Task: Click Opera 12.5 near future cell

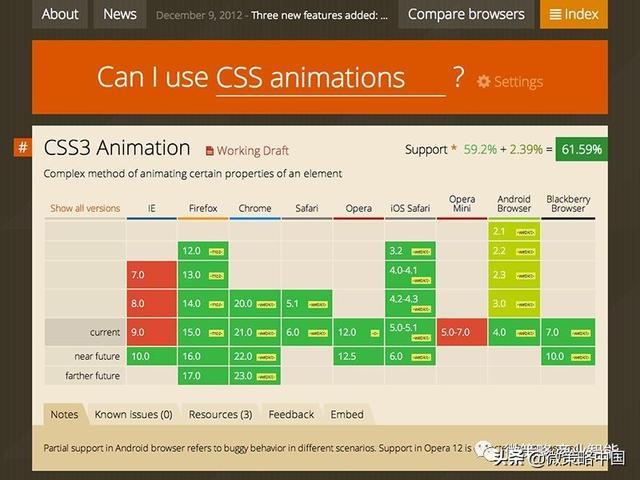Action: (359, 356)
